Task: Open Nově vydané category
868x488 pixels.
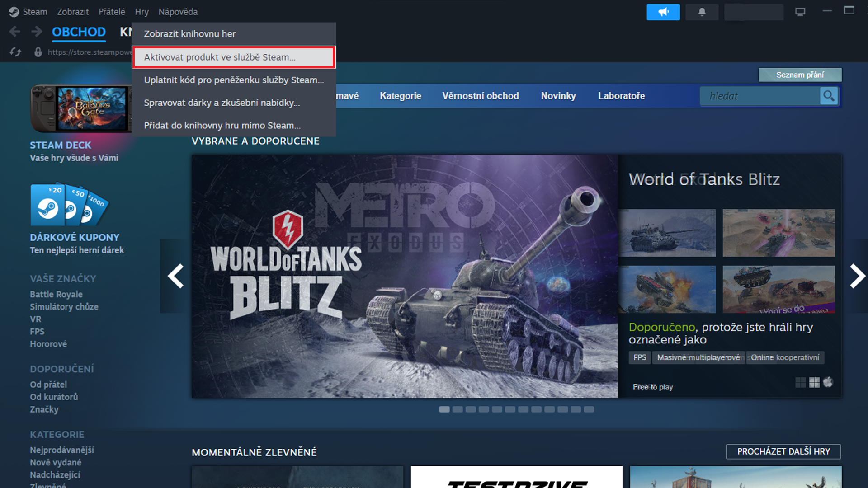Action: (56, 463)
